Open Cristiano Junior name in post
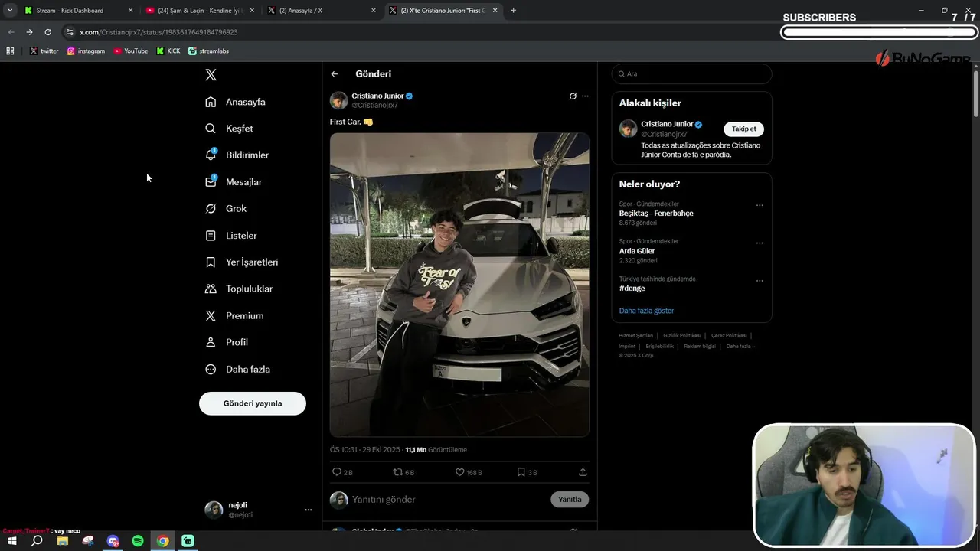Screen dimensions: 980x551 377,96
